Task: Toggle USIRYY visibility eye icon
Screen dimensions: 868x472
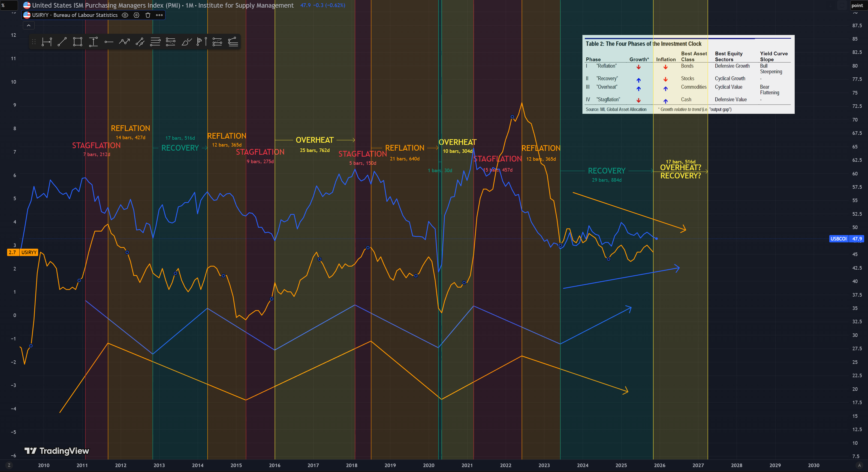Action: coord(125,15)
